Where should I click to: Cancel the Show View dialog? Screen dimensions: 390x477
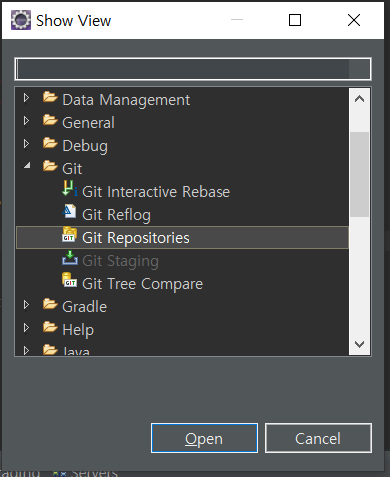(x=318, y=438)
